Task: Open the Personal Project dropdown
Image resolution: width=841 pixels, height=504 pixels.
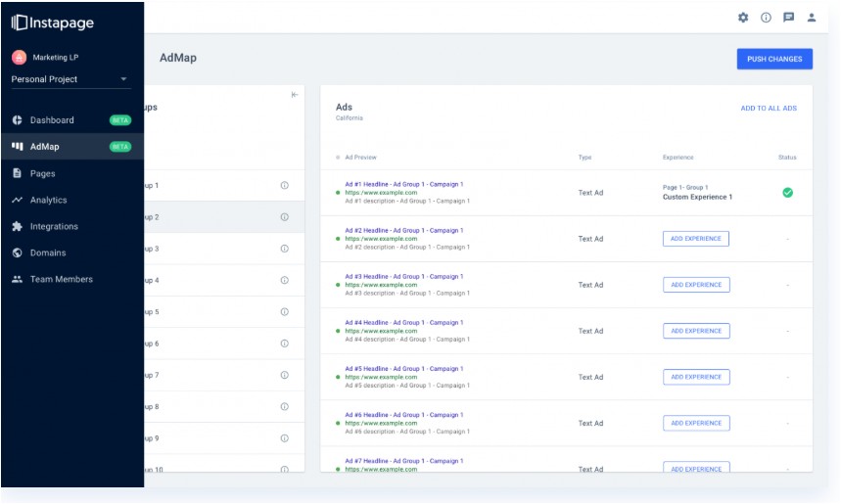Action: coord(70,79)
